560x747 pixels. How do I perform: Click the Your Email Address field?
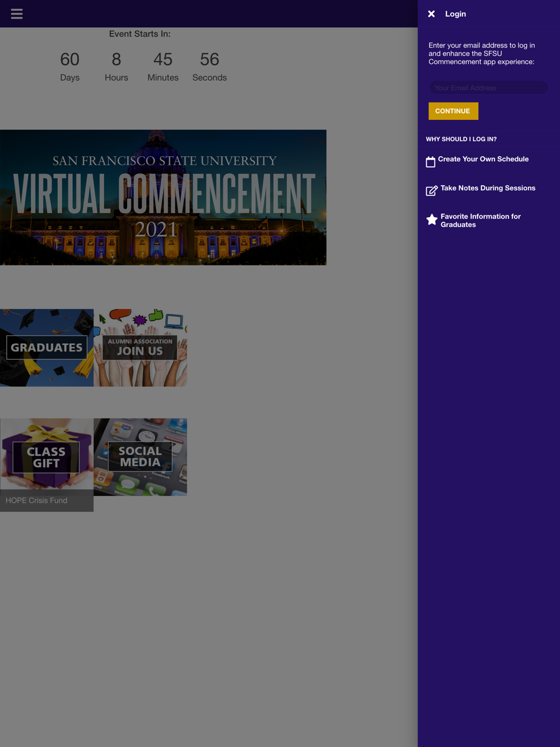(488, 88)
